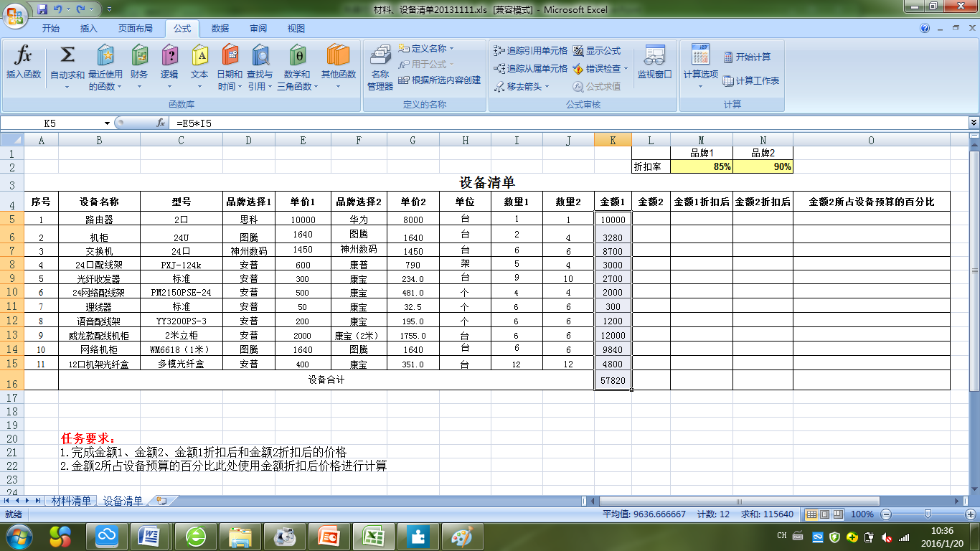Switch to Normal view in status bar
This screenshot has height=551, width=980.
click(x=811, y=514)
